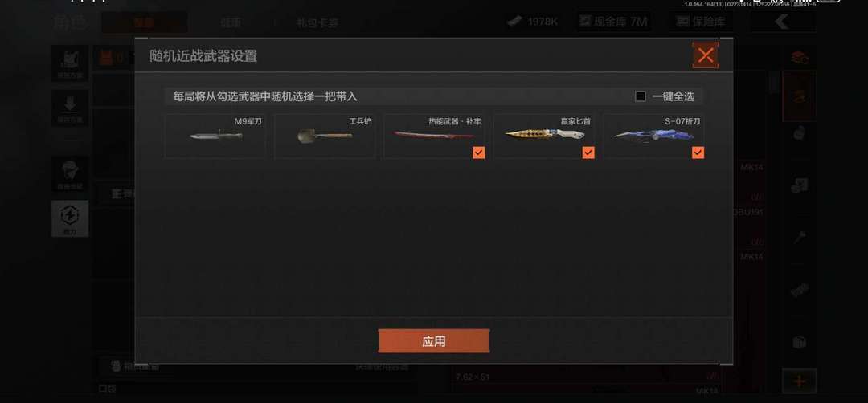The width and height of the screenshot is (868, 403).
Task: Click the lightning bolt sidebar icon
Action: point(70,214)
